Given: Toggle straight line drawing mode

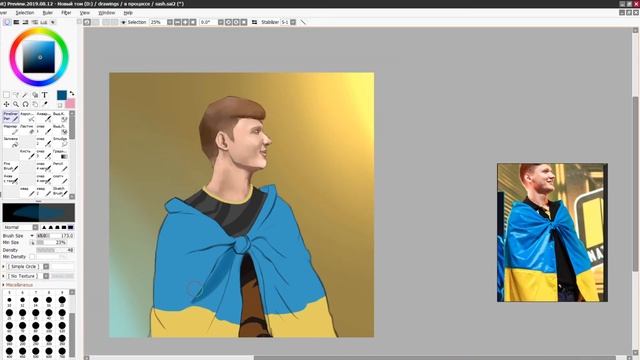Looking at the screenshot, I should coord(303,22).
